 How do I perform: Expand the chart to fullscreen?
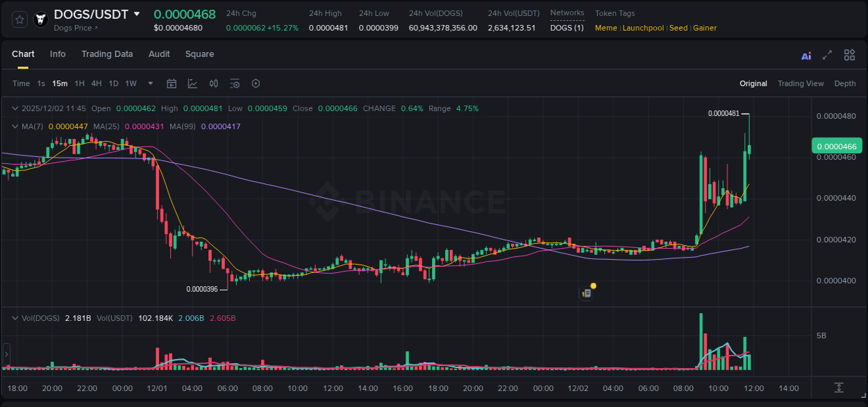point(827,54)
